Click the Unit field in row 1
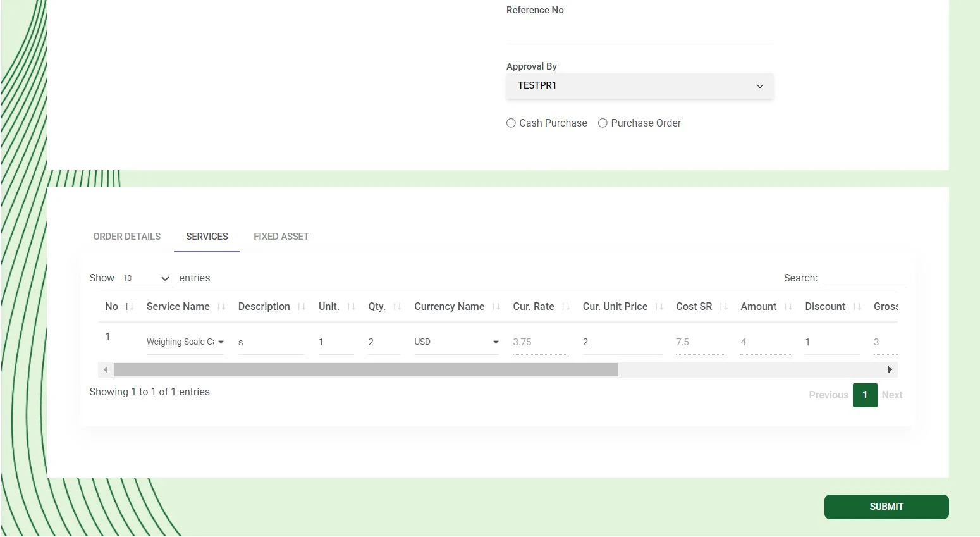This screenshot has width=980, height=537. (x=336, y=342)
